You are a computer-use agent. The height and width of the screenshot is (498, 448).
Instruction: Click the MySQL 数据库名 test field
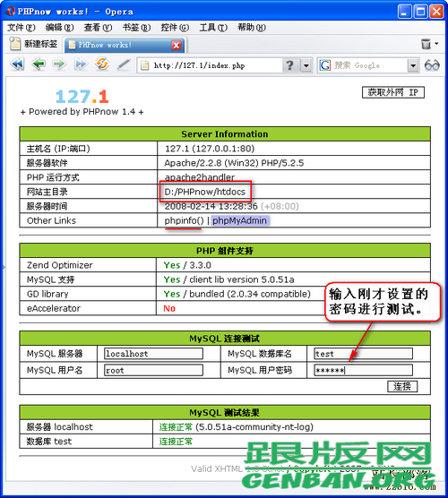click(x=364, y=354)
